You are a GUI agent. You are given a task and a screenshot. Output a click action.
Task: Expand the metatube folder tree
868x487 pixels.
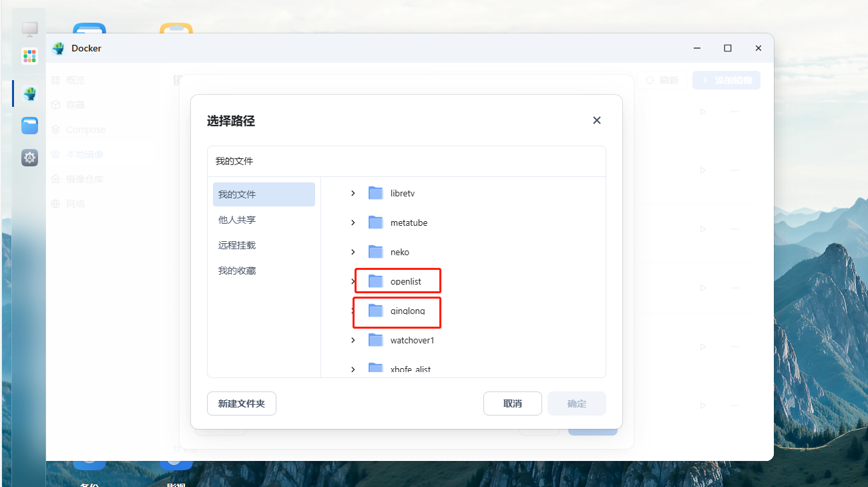coord(353,222)
